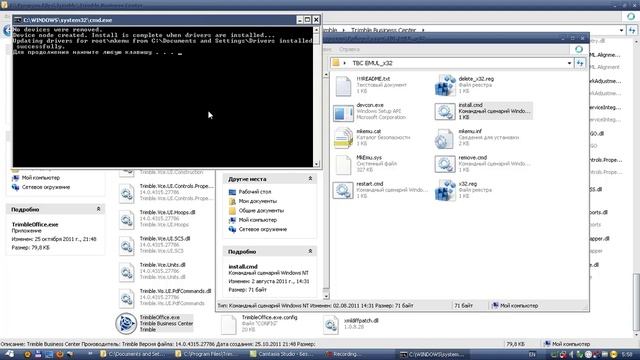
Task: Select the mkemu.inf setup file icon
Action: [x=445, y=138]
